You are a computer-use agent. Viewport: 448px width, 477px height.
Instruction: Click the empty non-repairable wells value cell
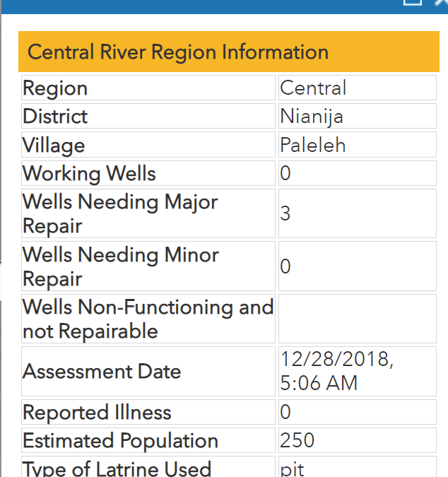(358, 319)
